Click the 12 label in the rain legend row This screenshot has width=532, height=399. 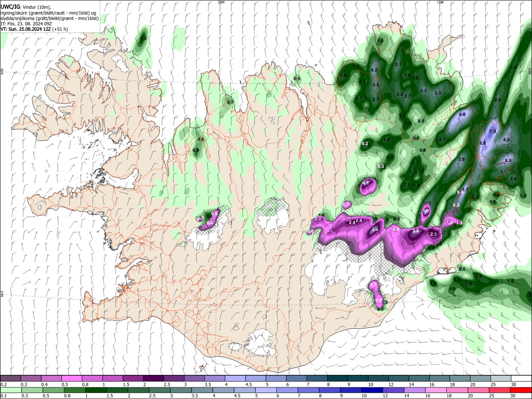point(385,396)
